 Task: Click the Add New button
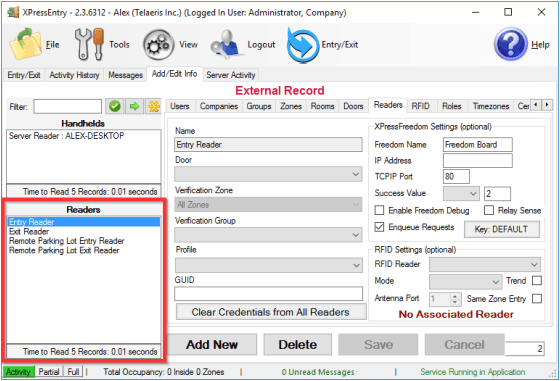212,345
